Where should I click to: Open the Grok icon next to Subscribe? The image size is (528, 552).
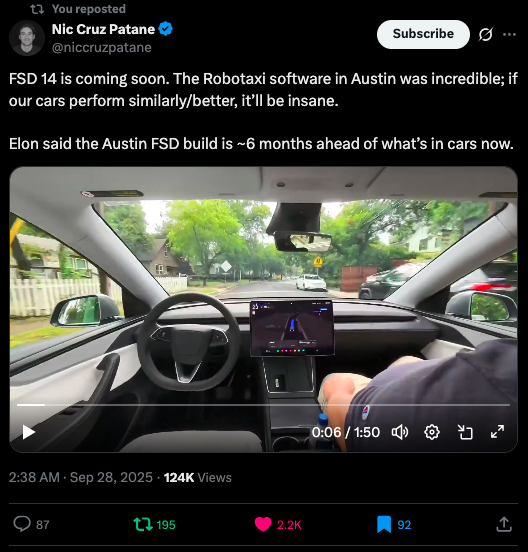pyautogui.click(x=485, y=34)
